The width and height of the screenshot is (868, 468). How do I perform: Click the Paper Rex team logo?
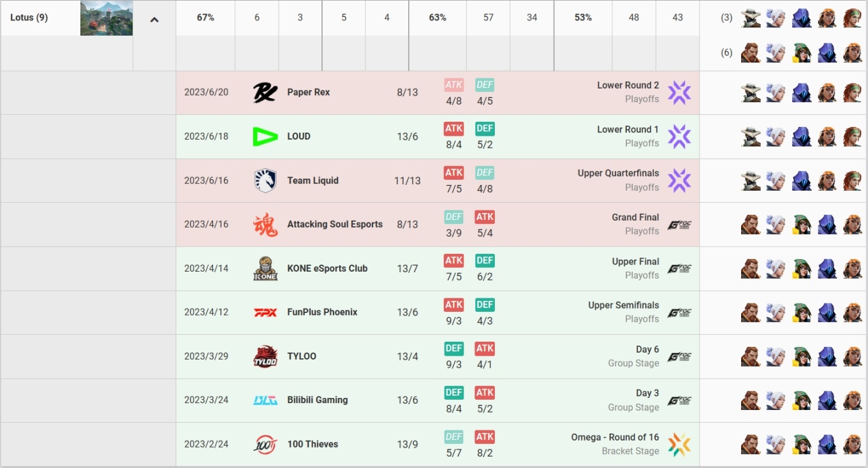pos(265,92)
